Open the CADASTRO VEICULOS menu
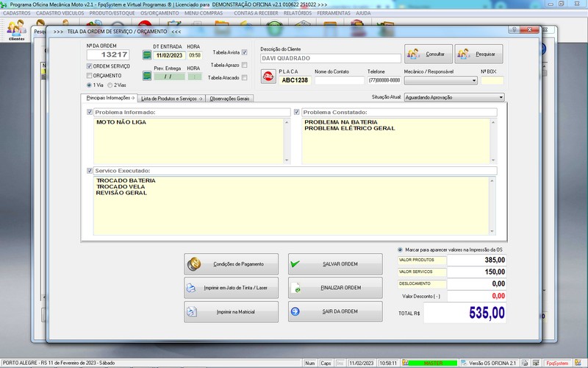 60,13
